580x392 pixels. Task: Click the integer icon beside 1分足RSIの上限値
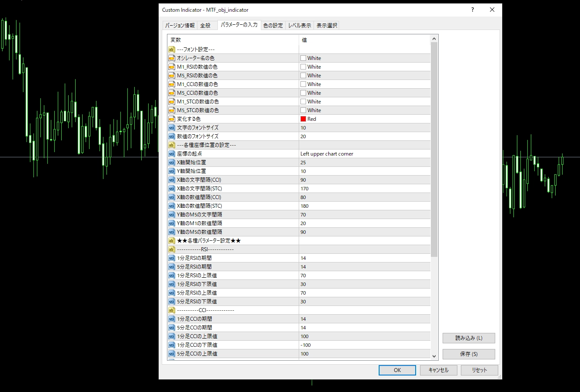pyautogui.click(x=172, y=276)
